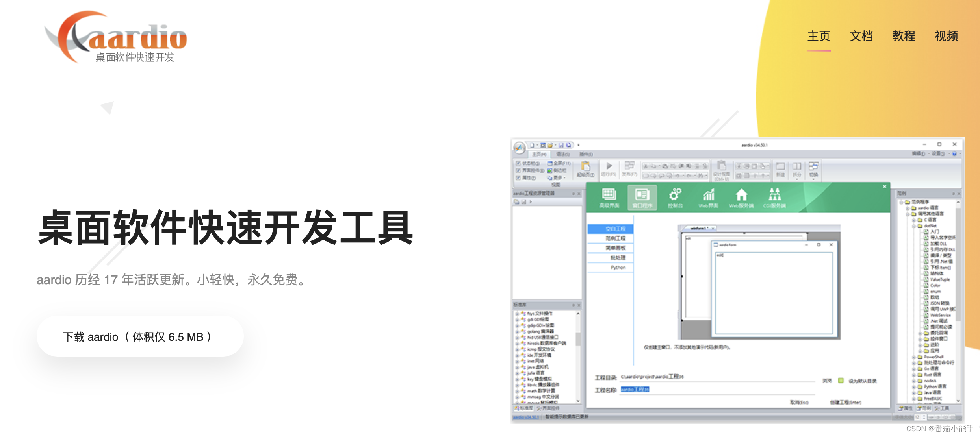This screenshot has width=980, height=436.
Task: Toggle the 界面控件 checkbox
Action: point(518,170)
